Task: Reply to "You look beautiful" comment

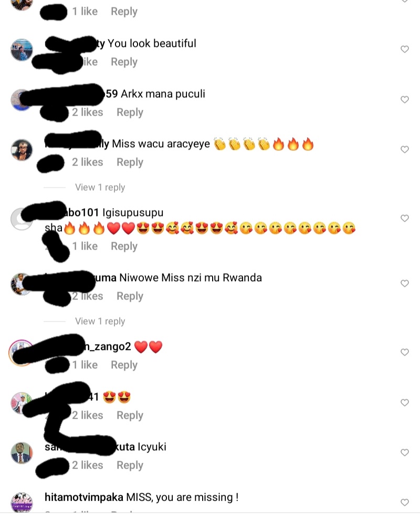Action: [x=124, y=62]
